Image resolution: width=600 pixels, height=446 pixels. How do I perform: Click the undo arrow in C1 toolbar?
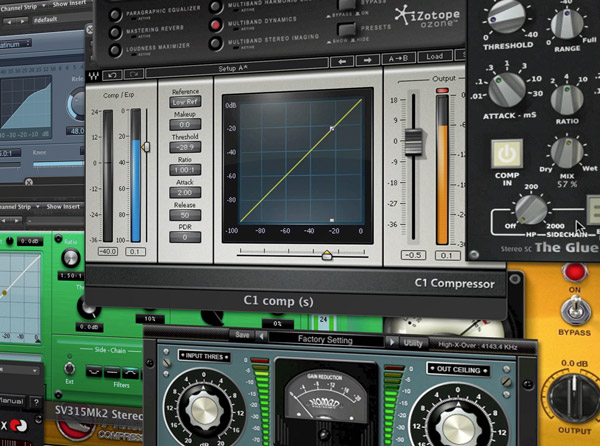click(x=112, y=75)
